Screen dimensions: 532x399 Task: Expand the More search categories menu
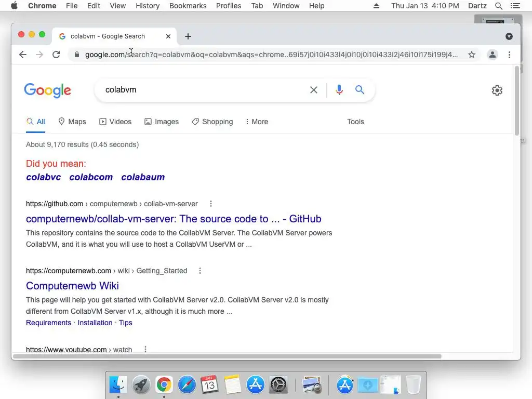[257, 122]
